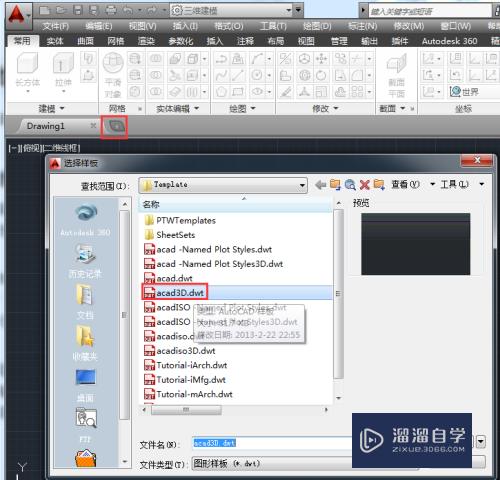Open History (历史记录) in places sidebar
Viewport: 500px width, 480px height.
click(86, 262)
